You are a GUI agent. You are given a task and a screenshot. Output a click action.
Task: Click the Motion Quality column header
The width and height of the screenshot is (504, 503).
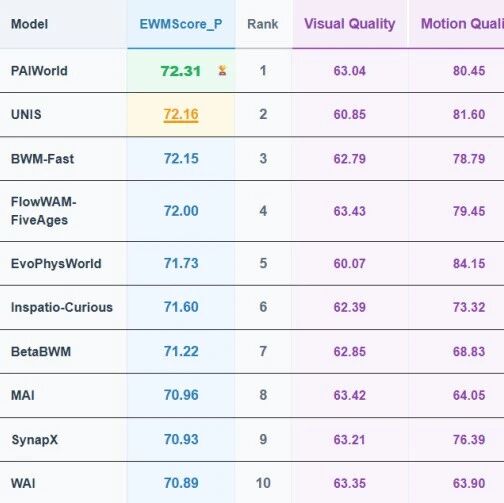tap(462, 24)
